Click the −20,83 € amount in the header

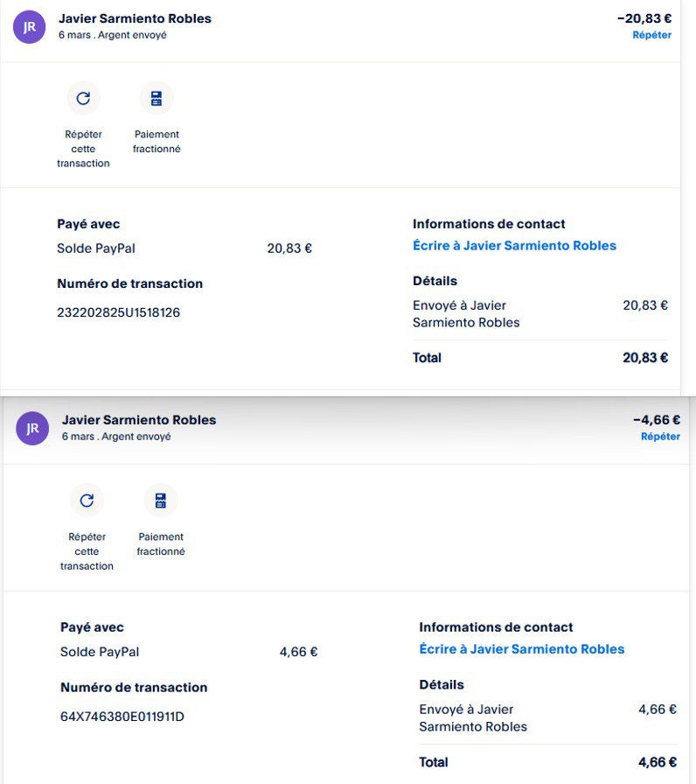coord(644,17)
